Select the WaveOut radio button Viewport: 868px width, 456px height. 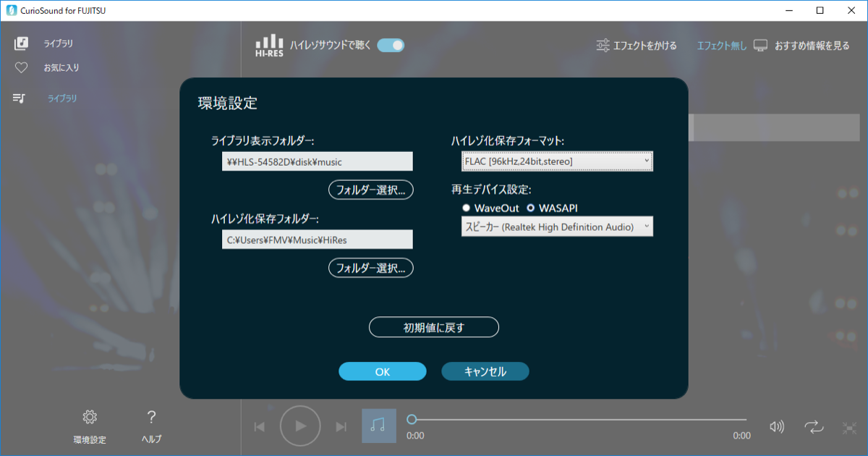click(467, 208)
